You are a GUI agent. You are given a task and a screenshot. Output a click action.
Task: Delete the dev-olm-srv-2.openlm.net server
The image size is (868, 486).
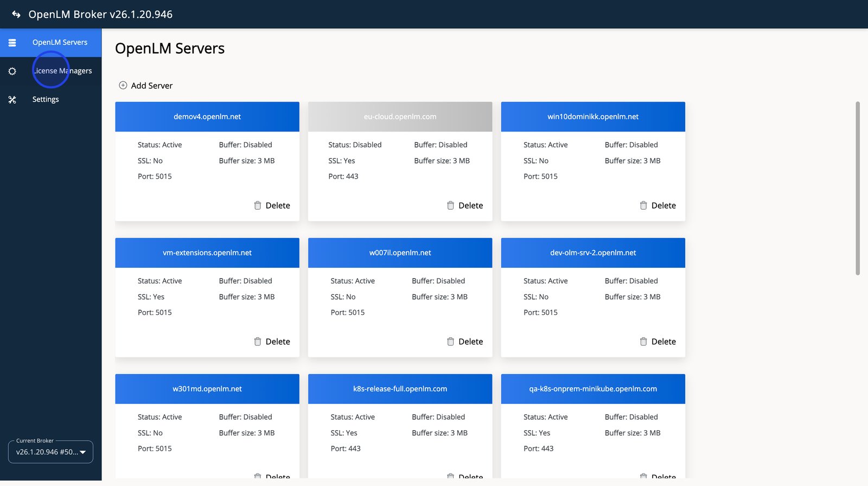(x=658, y=342)
